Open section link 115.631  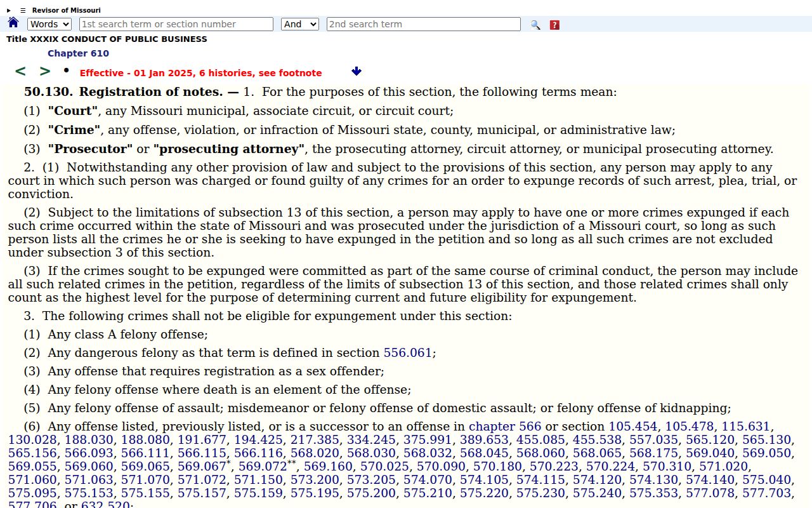[746, 426]
